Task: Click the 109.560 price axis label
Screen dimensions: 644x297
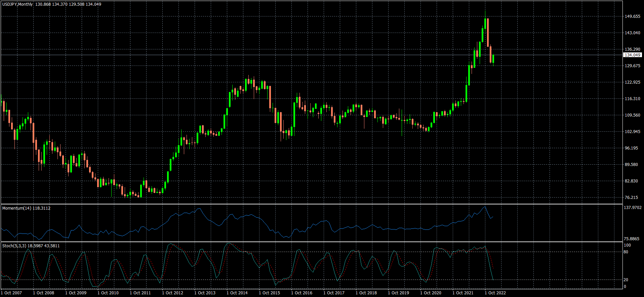Action: point(633,115)
